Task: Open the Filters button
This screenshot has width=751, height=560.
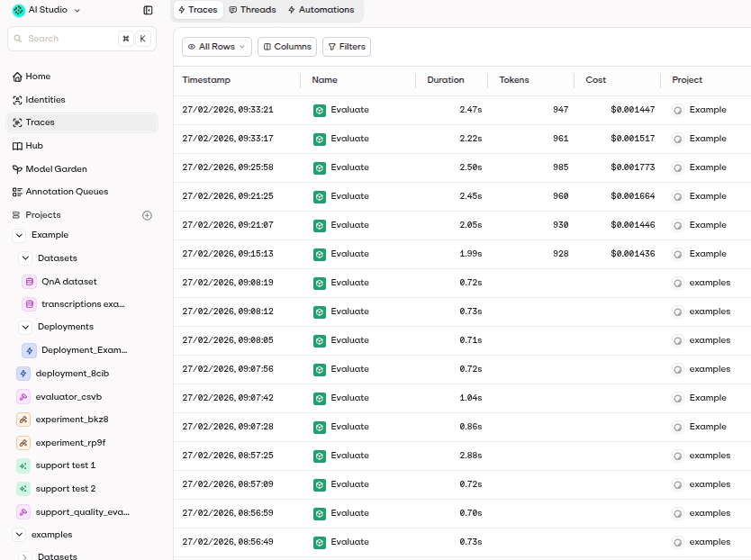Action: (x=346, y=47)
